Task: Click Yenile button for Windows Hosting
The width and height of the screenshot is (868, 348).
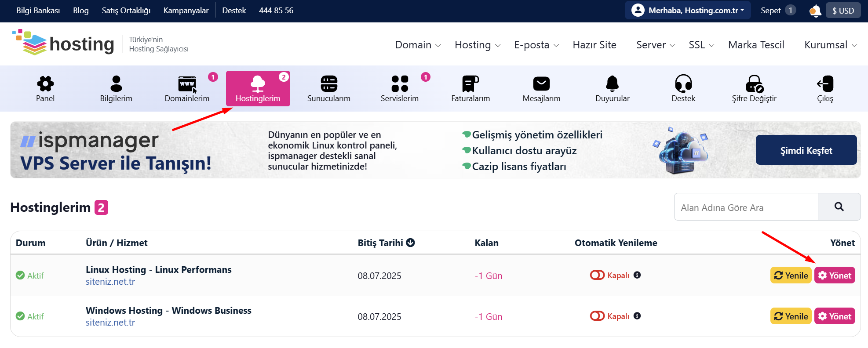Action: point(791,316)
